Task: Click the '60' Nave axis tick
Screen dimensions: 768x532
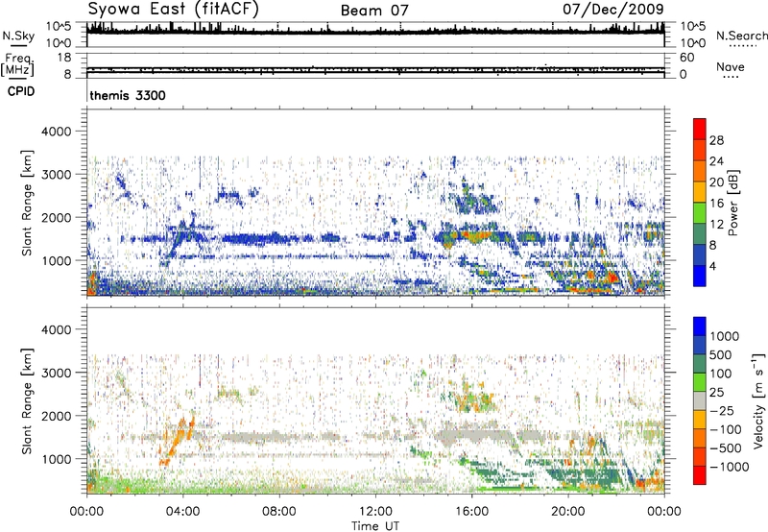Action: [686, 58]
